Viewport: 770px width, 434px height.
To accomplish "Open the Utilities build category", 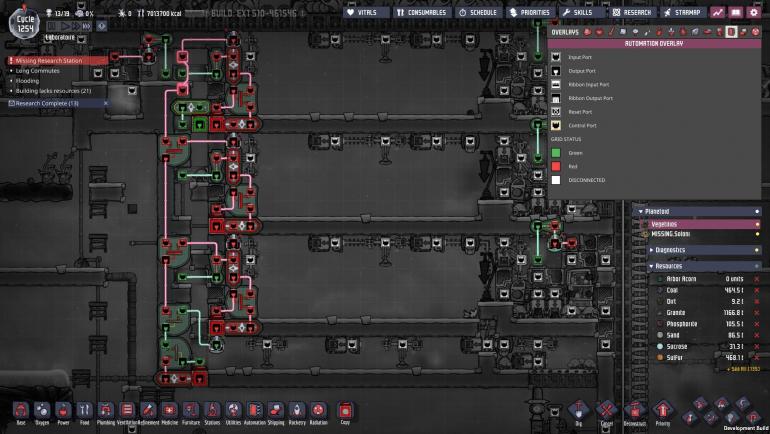I will [233, 412].
